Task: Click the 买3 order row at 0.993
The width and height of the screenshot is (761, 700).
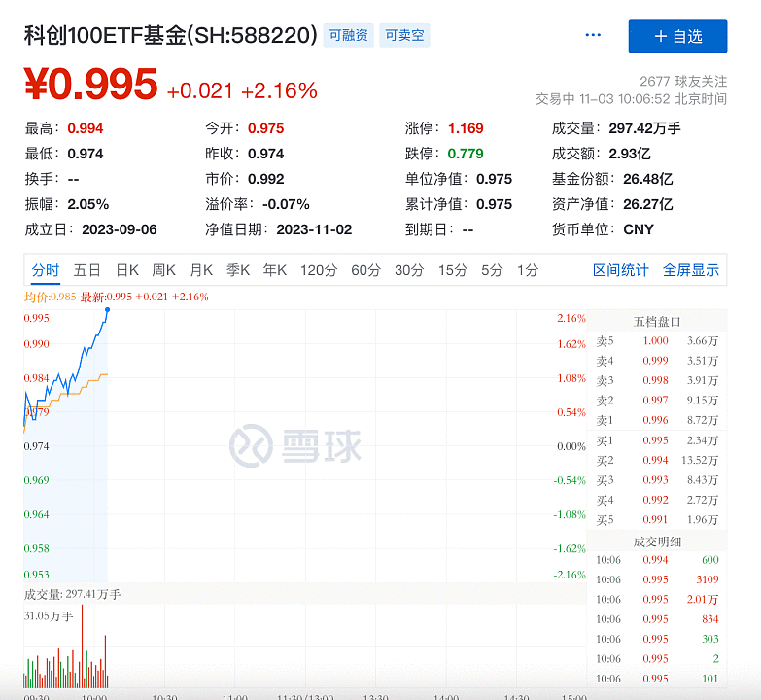Action: [x=657, y=480]
